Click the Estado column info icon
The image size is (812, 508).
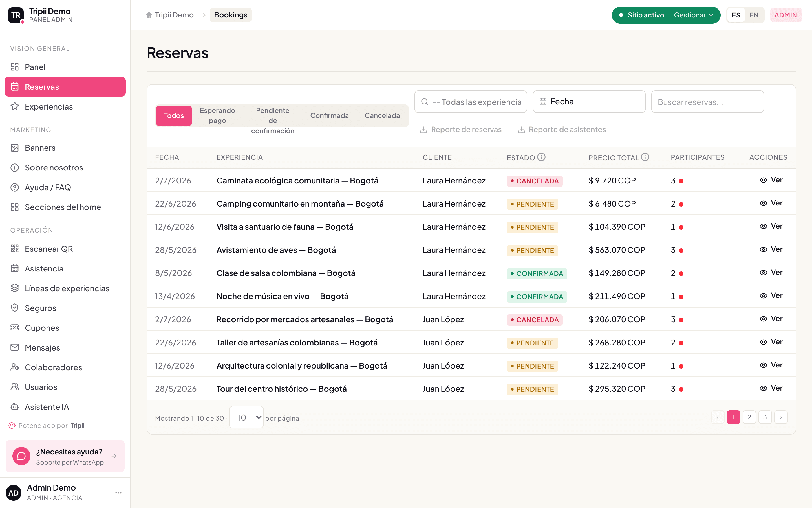tap(541, 157)
